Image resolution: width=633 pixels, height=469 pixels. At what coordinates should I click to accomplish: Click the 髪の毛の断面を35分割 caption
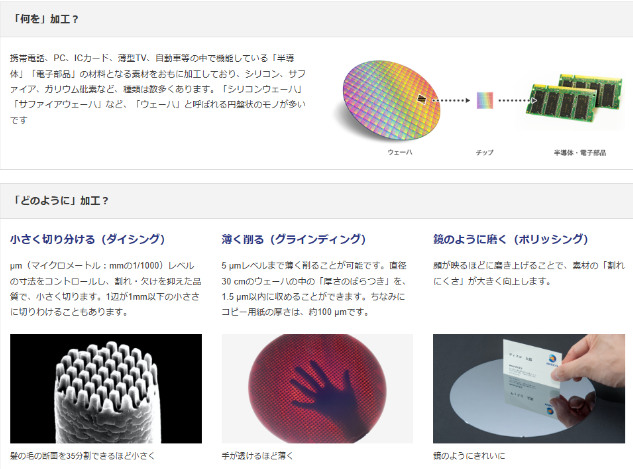pyautogui.click(x=82, y=455)
